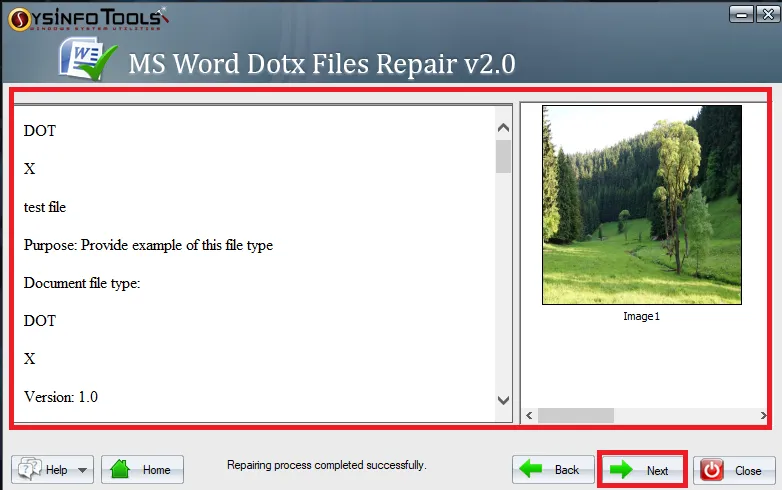This screenshot has height=490, width=782.
Task: Click text preview scroll down arrow
Action: coord(503,400)
